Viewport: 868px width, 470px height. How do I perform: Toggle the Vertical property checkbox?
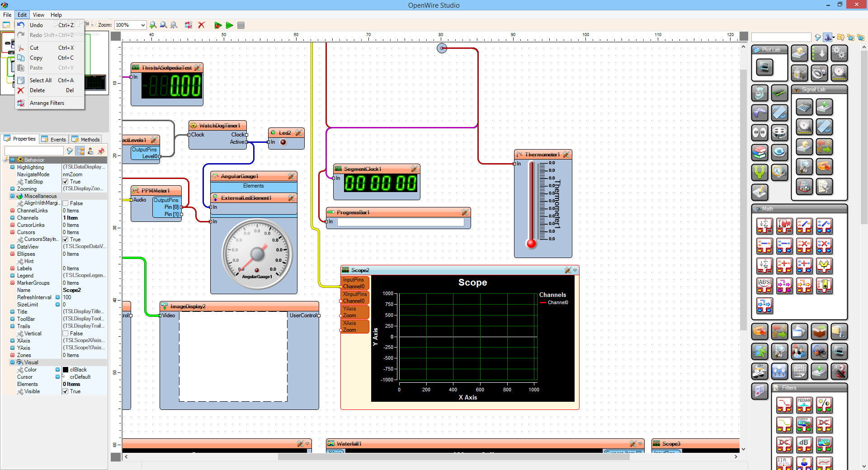point(66,334)
